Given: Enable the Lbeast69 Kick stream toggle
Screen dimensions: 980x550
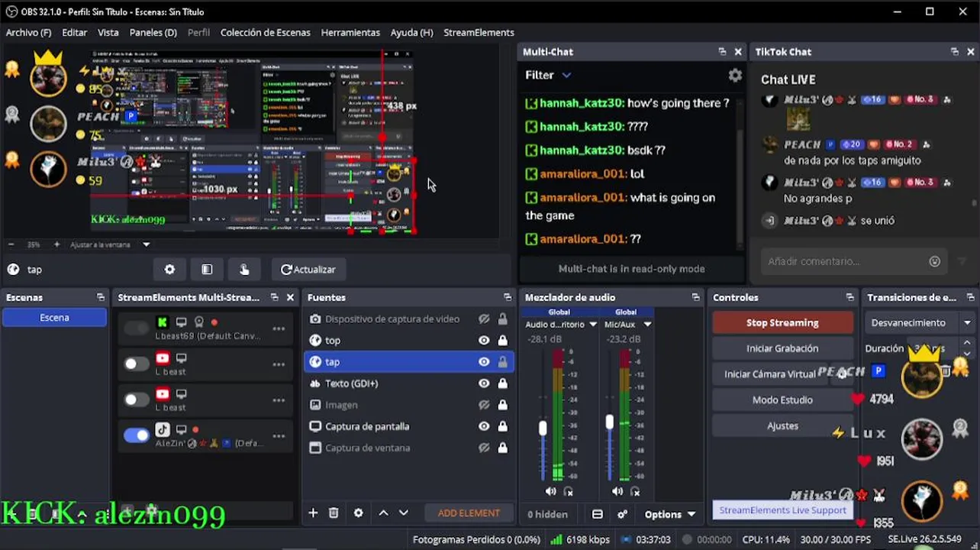Looking at the screenshot, I should pyautogui.click(x=137, y=328).
